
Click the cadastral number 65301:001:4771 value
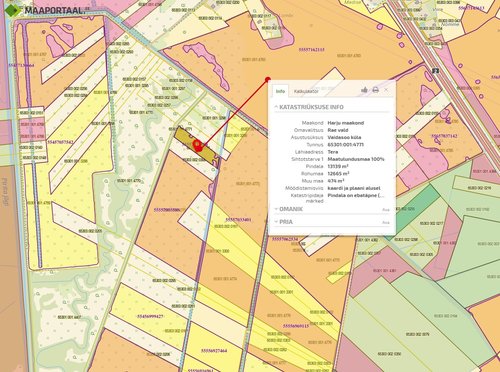pyautogui.click(x=346, y=145)
